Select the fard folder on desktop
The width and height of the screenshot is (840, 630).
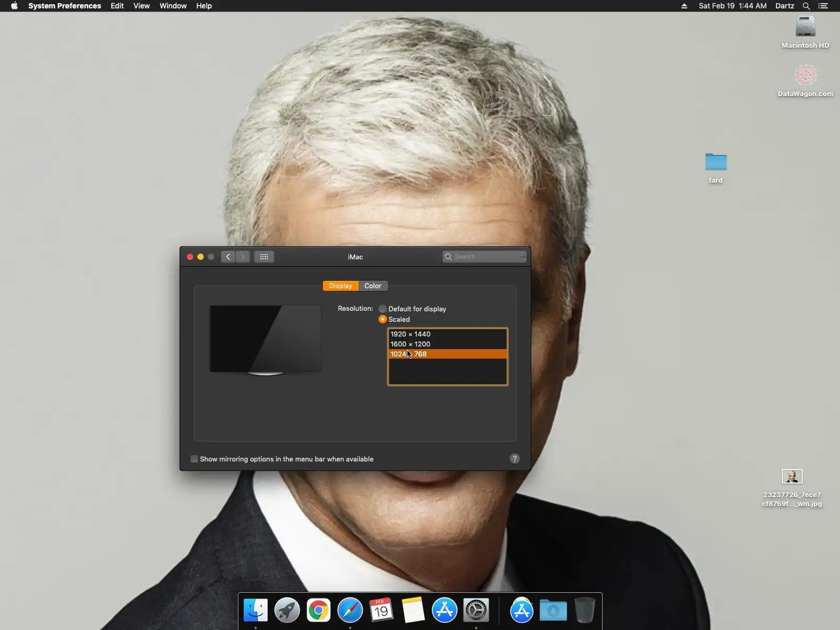(716, 168)
